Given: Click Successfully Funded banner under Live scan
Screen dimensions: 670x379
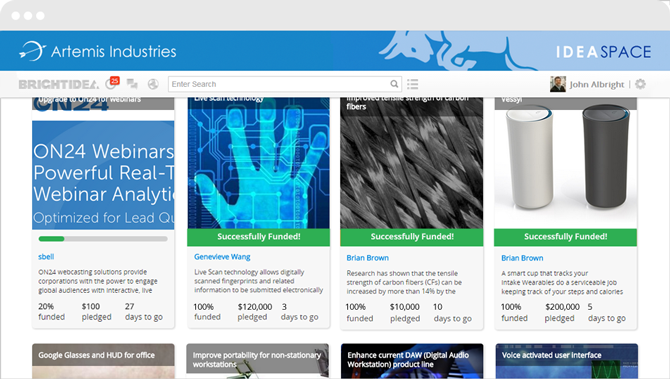Looking at the screenshot, I should (x=259, y=237).
